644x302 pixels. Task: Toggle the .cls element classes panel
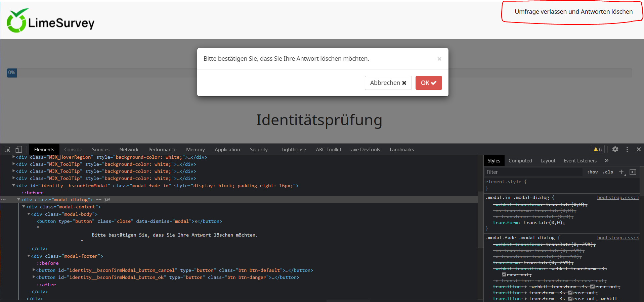[608, 172]
